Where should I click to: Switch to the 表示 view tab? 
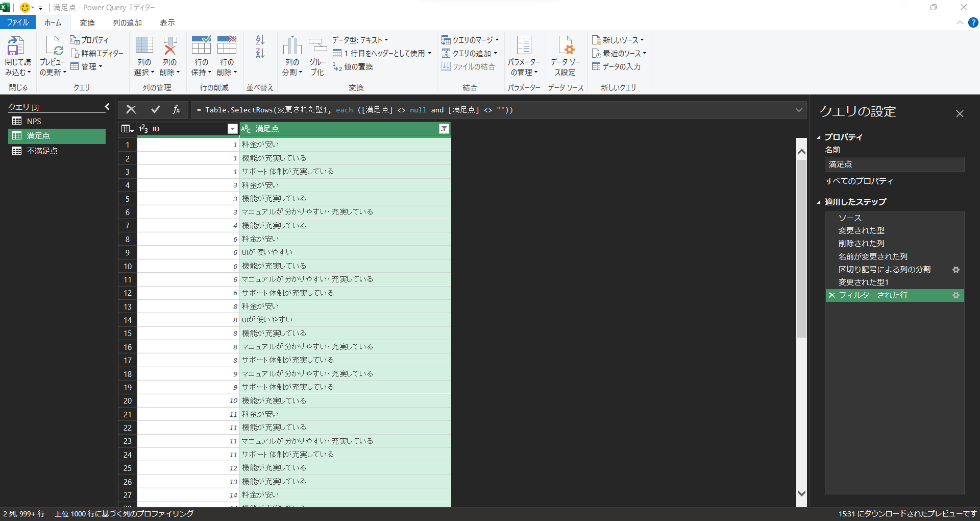point(167,22)
